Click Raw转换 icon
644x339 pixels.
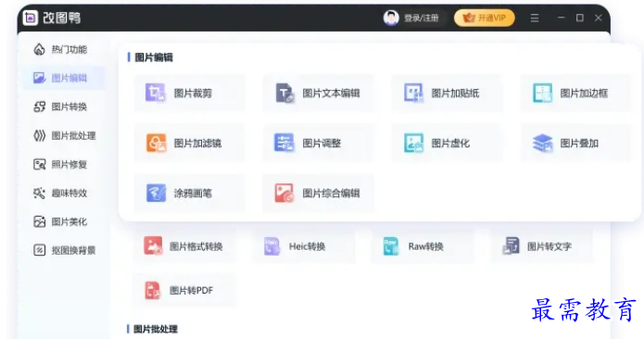pyautogui.click(x=391, y=246)
